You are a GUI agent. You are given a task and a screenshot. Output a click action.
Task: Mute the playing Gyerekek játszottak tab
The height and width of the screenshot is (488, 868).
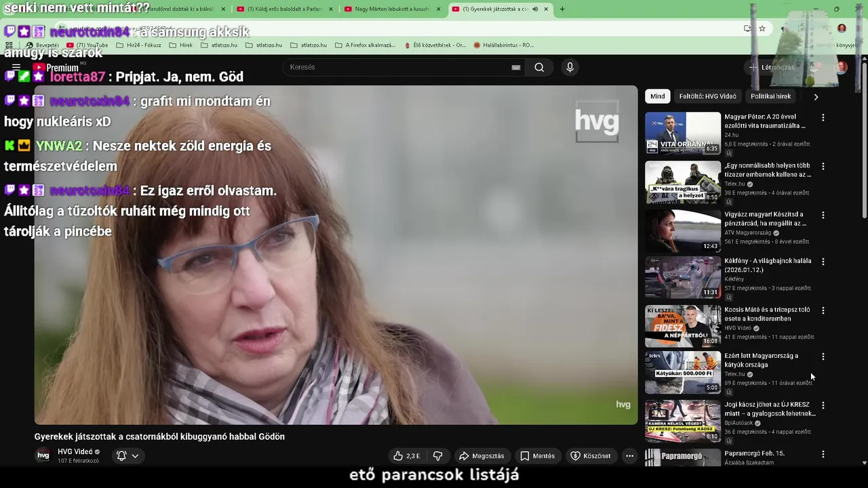pyautogui.click(x=535, y=9)
